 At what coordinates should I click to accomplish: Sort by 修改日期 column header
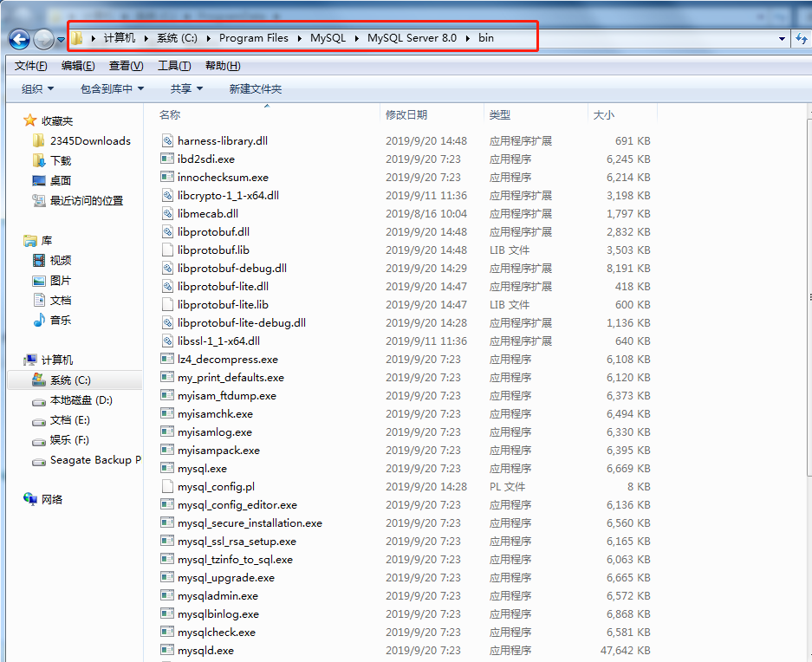click(406, 114)
